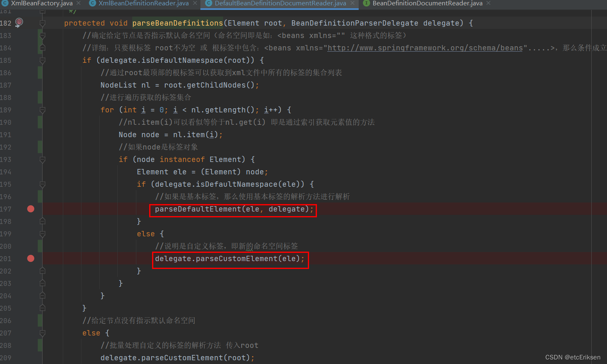This screenshot has width=607, height=364.
Task: Switch to the XmlBeanFactory.java tab
Action: pyautogui.click(x=42, y=3)
